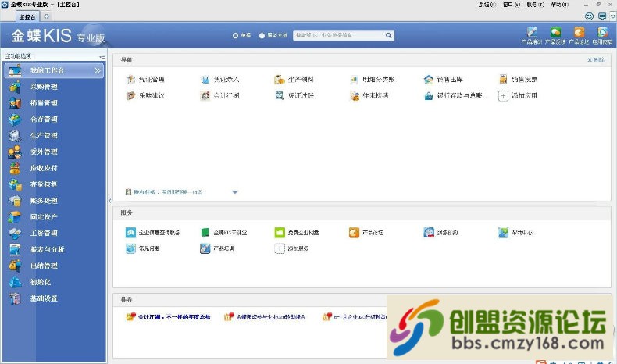
Task: Select the 服务支持 radio button
Action: point(262,35)
